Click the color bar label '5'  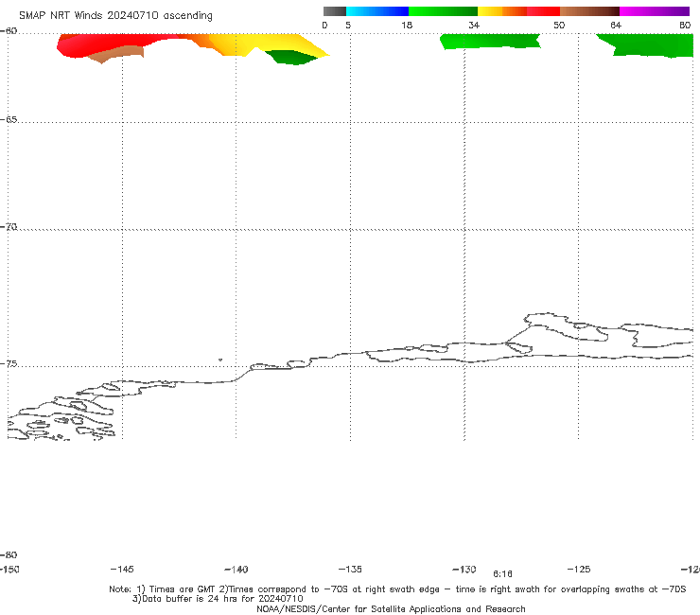tap(348, 25)
